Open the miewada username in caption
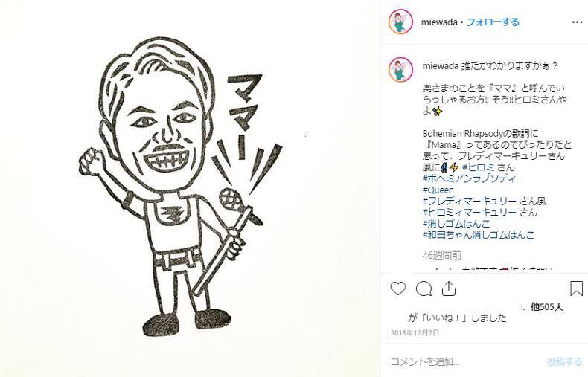588x377 pixels. pos(440,66)
